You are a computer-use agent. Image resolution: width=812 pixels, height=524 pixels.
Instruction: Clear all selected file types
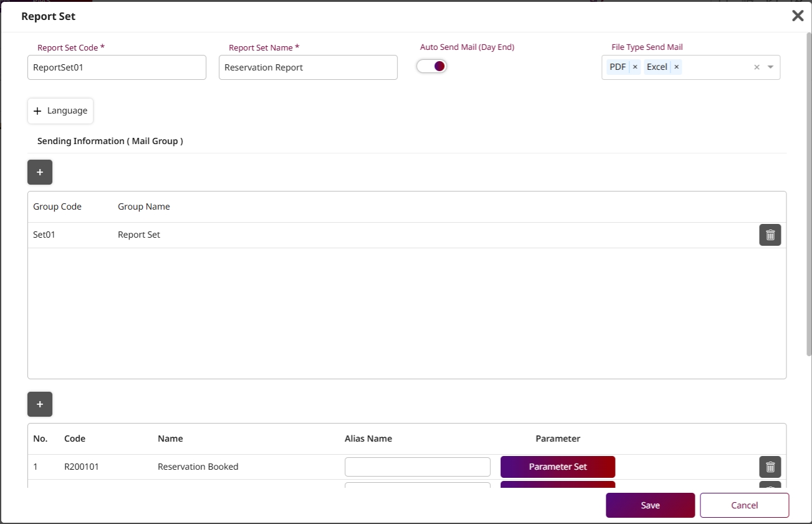point(756,67)
